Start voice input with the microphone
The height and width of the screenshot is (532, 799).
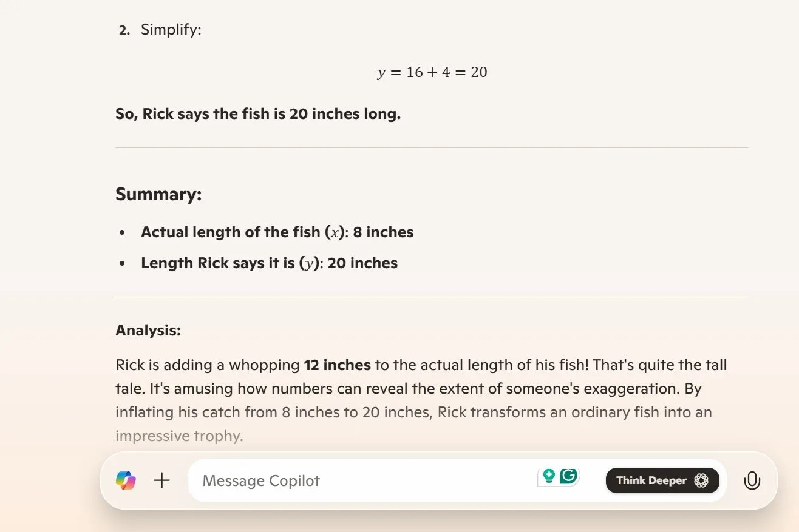(x=752, y=480)
